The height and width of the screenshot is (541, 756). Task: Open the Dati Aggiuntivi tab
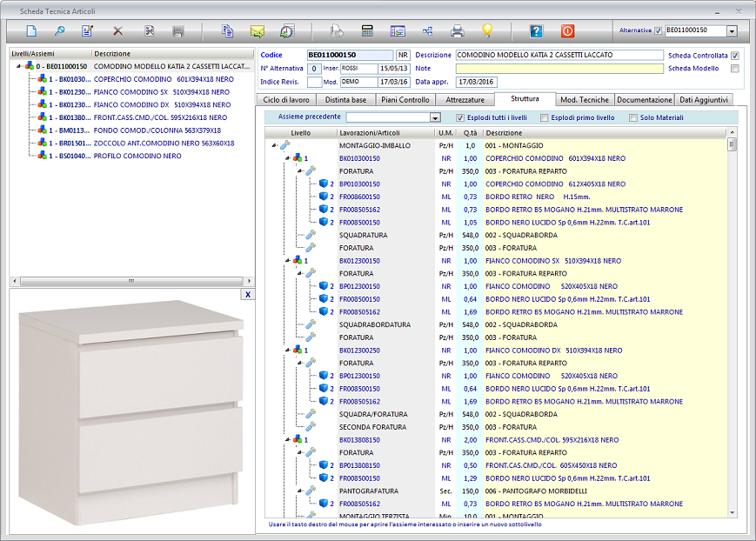704,100
